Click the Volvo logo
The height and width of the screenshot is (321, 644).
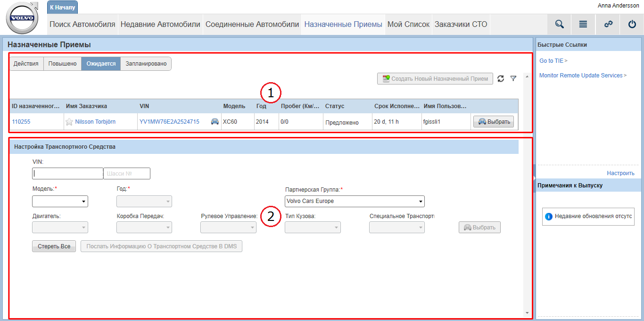pyautogui.click(x=23, y=17)
